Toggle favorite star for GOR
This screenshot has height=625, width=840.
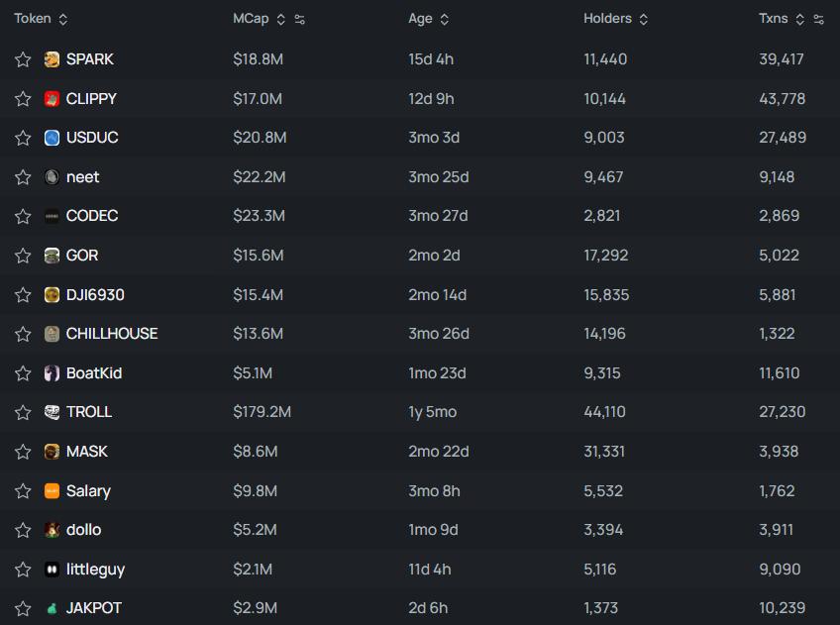(x=23, y=256)
